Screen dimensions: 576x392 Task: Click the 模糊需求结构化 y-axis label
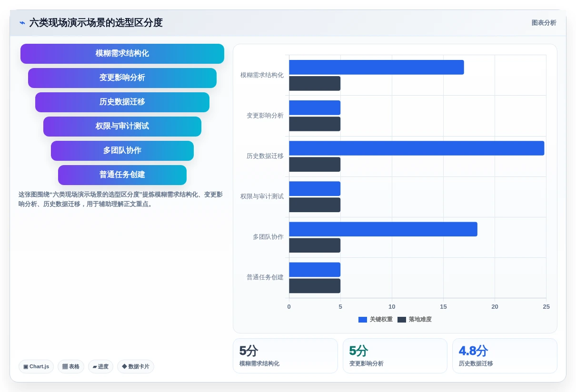(x=262, y=75)
